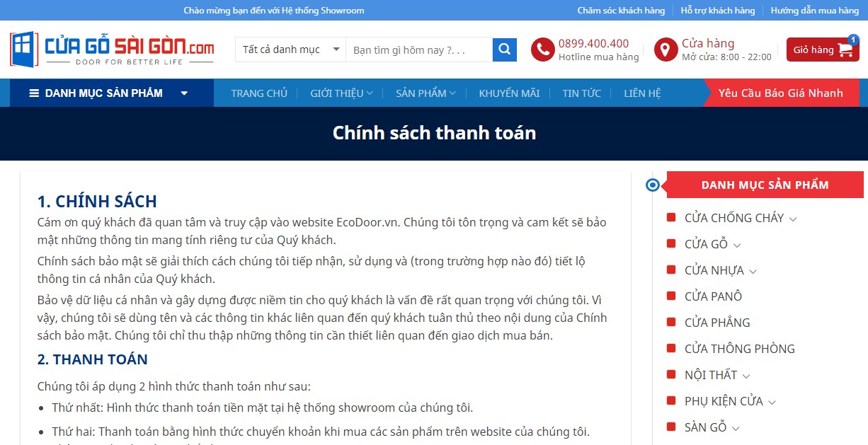Open the Sản phẩm menu item
Screen dimensions: 868x445
point(421,93)
